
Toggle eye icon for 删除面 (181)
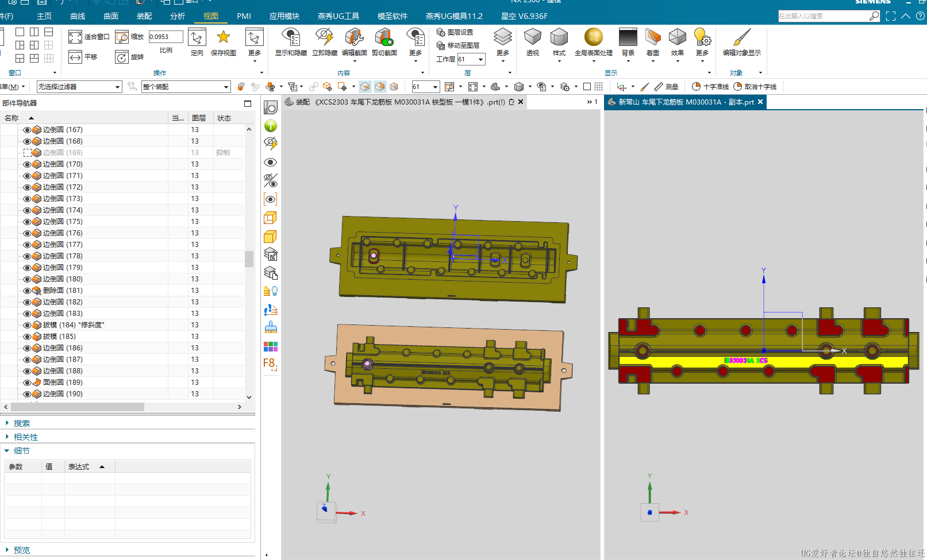27,291
